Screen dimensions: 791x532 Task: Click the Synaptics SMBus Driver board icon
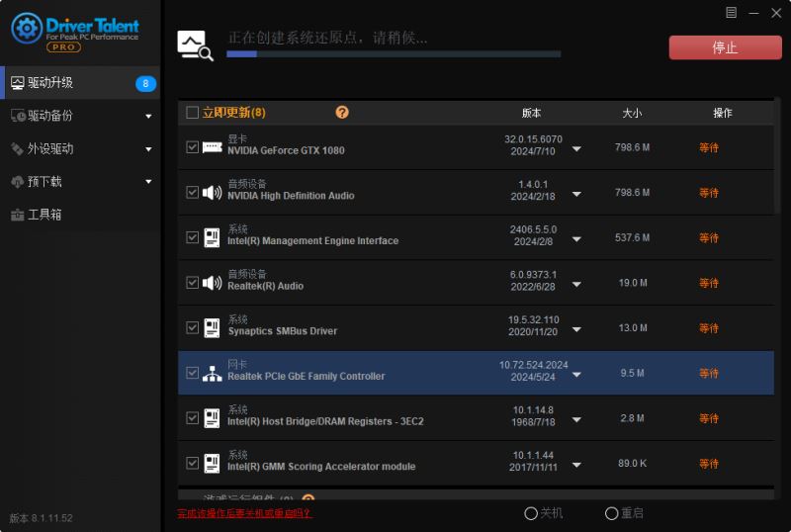coord(212,328)
